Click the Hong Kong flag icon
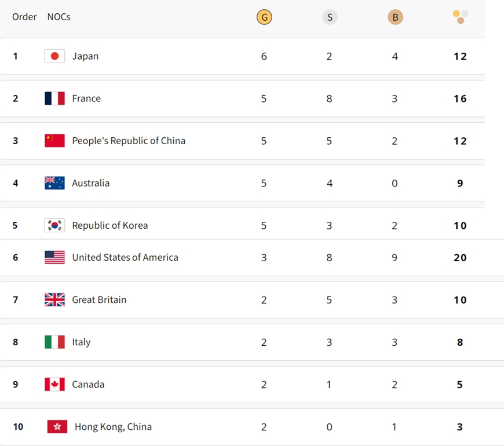504x446 pixels. point(57,427)
